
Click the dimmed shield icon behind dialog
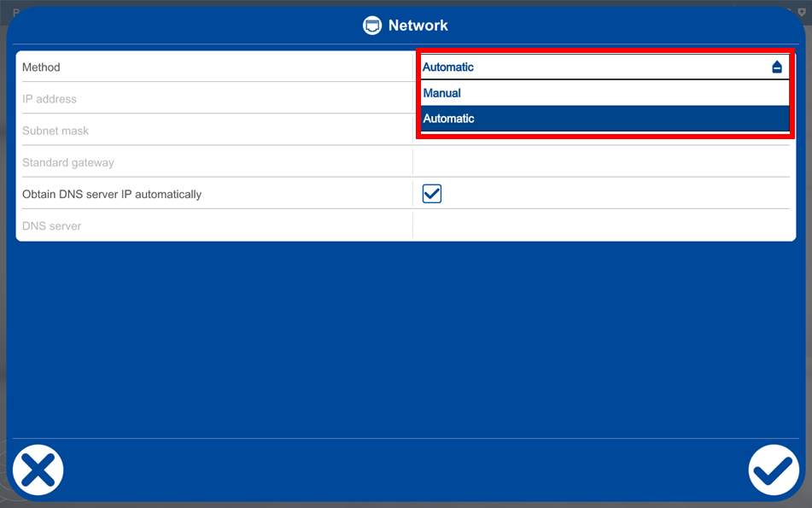tap(802, 11)
